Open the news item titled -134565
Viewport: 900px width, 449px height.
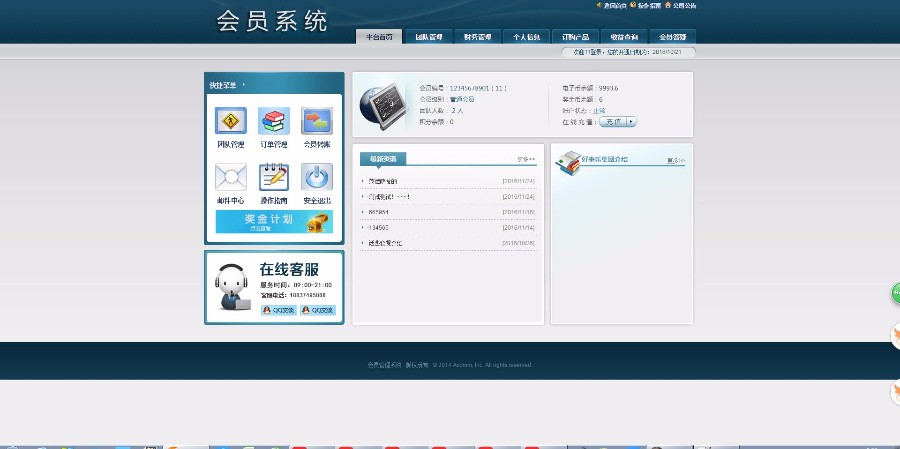[x=378, y=227]
